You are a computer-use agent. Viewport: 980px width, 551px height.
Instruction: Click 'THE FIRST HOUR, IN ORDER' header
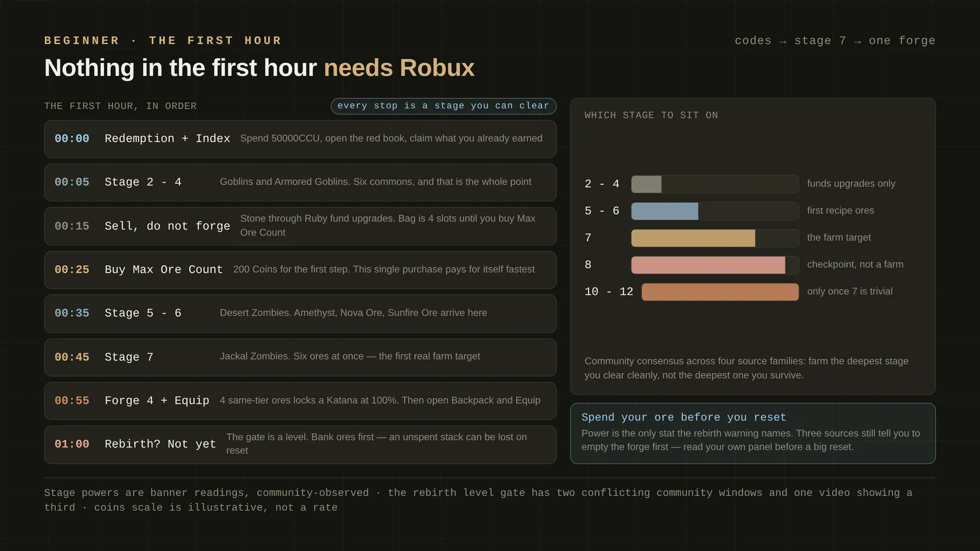click(x=121, y=106)
